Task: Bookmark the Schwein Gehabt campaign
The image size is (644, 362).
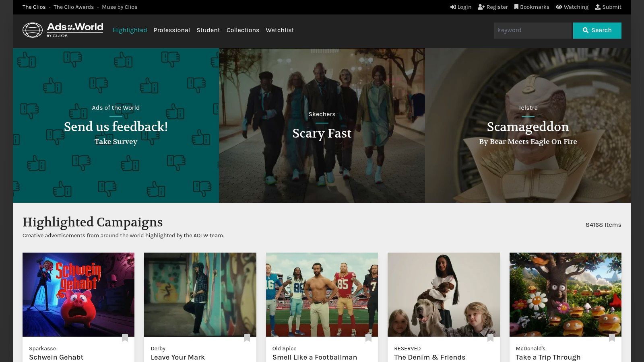Action: click(x=125, y=338)
